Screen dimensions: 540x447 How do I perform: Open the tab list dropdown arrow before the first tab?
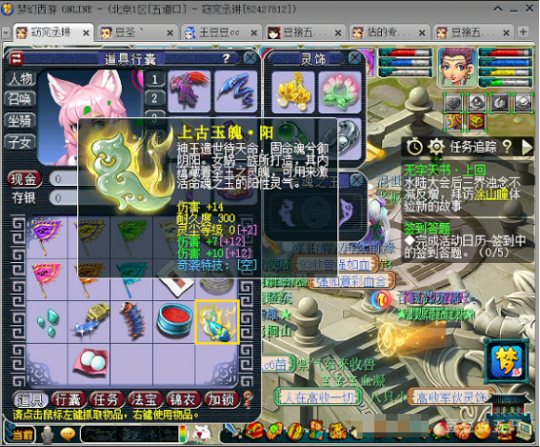6,32
